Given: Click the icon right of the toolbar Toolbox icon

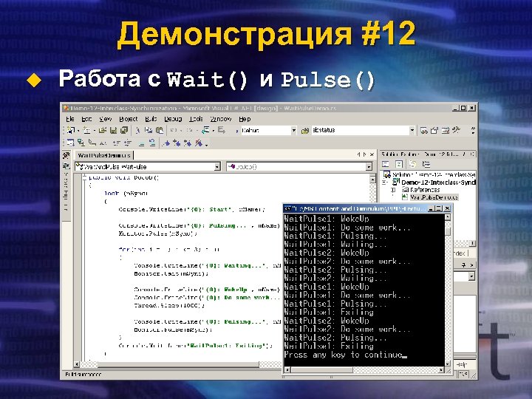Looking at the screenshot, I should 457,130.
